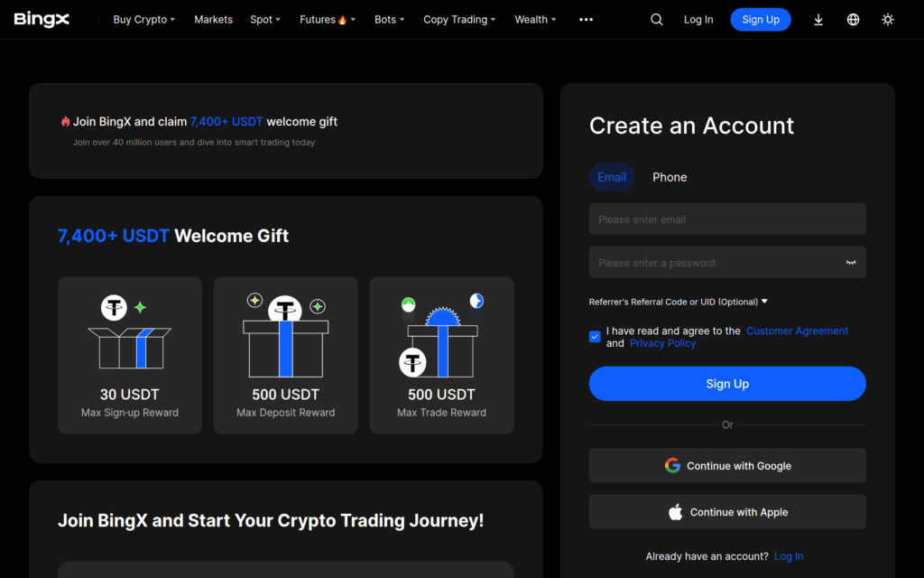
Task: Expand Referrer's Referral Code or UID field
Action: point(679,302)
